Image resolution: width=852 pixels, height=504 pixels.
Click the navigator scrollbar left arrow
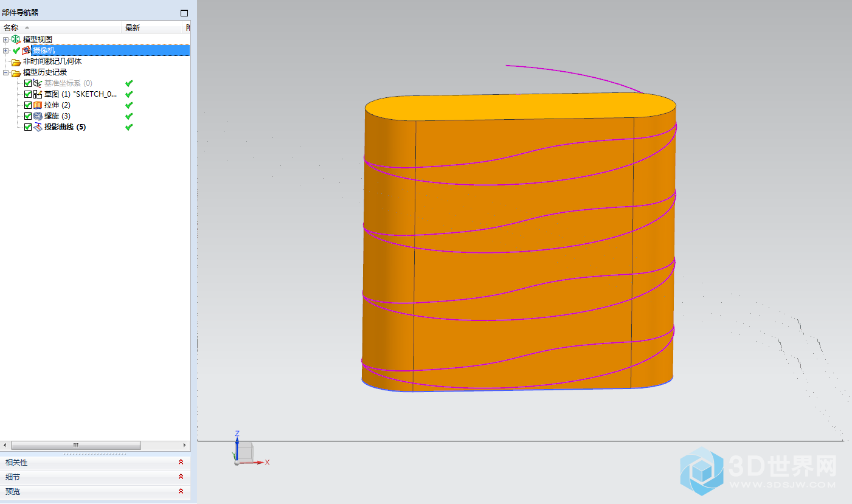coord(5,445)
